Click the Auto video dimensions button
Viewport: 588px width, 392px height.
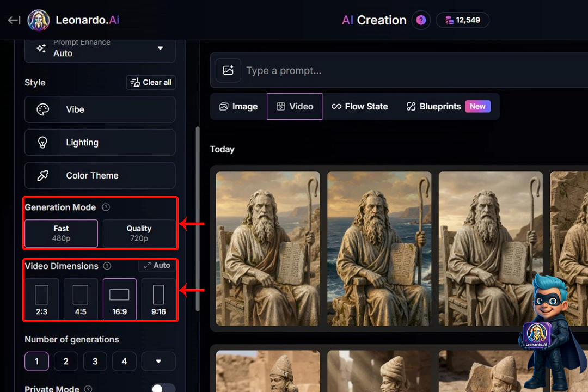pos(157,266)
